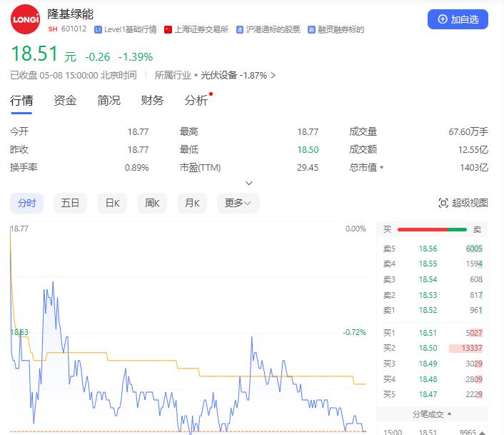Click the 融资融券标的 badge icon
The image size is (504, 435).
pos(311,29)
